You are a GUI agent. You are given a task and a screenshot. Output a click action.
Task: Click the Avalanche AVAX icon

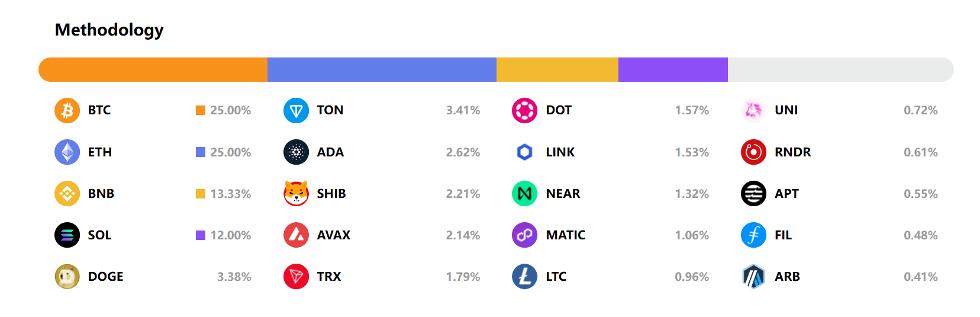click(296, 235)
